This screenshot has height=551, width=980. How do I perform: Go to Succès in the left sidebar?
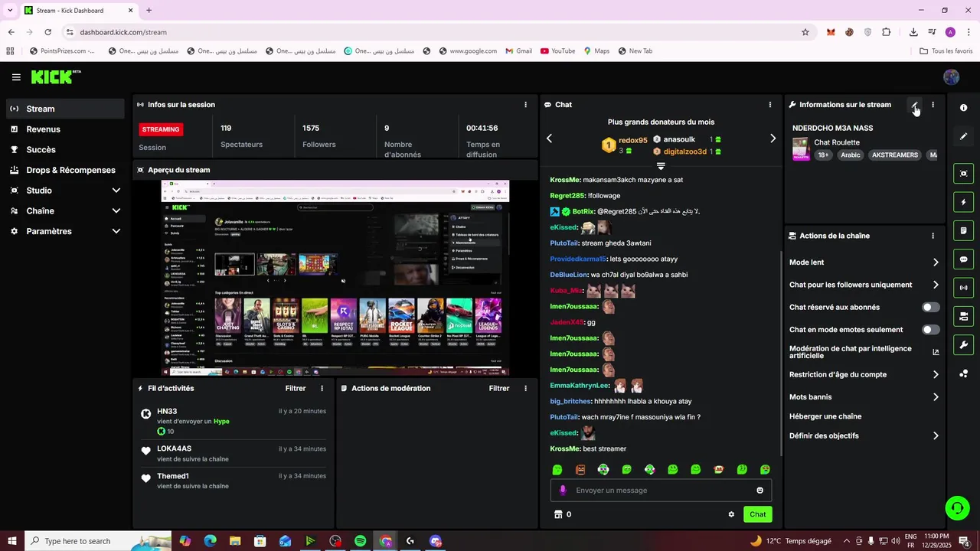click(x=66, y=150)
